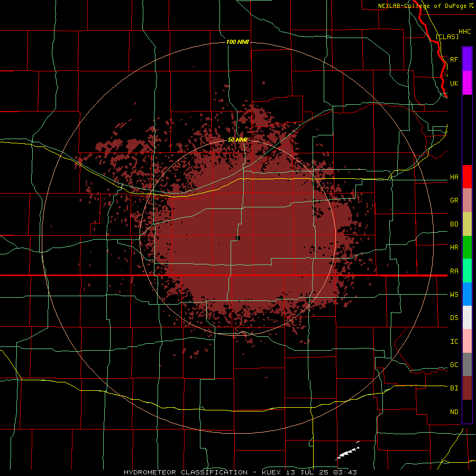Click the HA red legend swatch
The width and height of the screenshot is (476, 476).
tap(467, 177)
